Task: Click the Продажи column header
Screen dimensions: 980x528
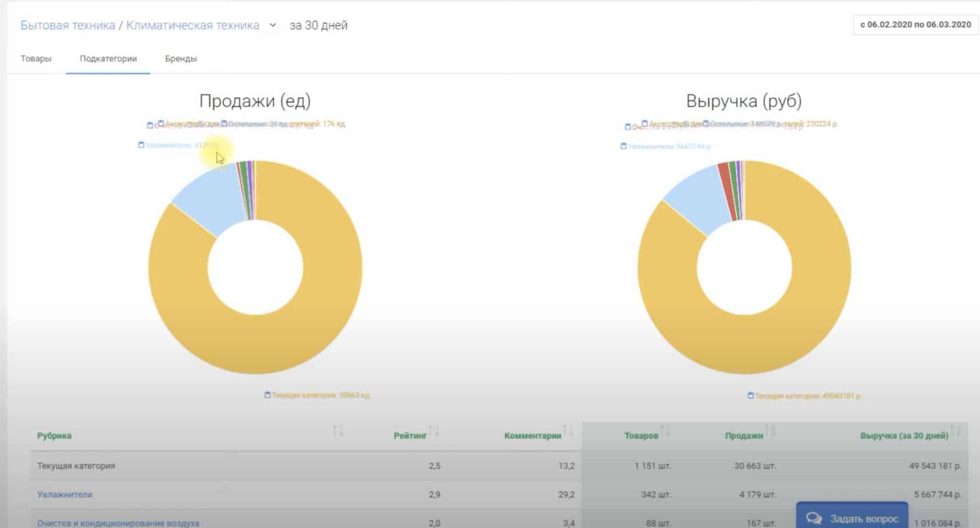Action: pos(744,436)
